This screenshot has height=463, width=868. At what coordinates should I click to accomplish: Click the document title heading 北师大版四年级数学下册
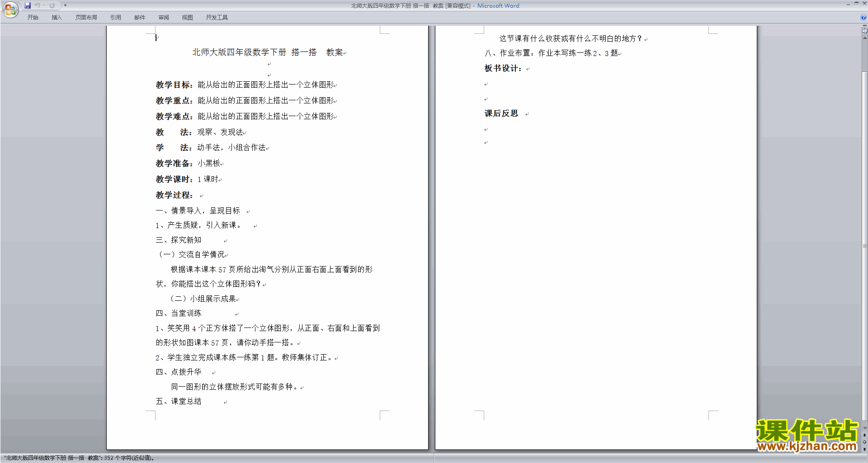tap(268, 52)
